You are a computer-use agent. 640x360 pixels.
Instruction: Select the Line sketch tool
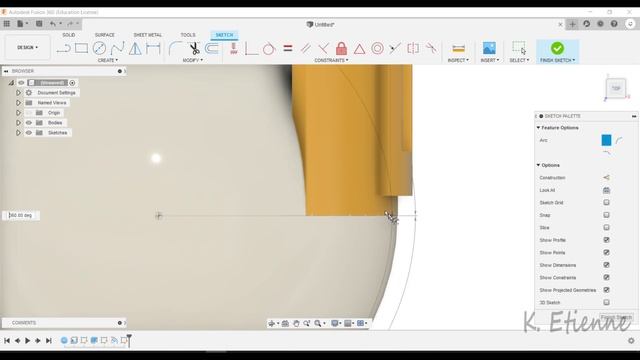(63, 49)
